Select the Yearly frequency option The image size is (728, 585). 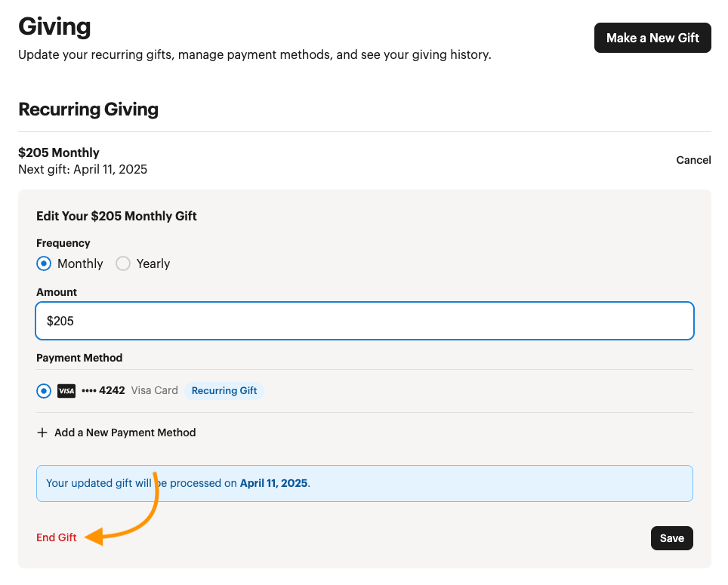tap(123, 263)
